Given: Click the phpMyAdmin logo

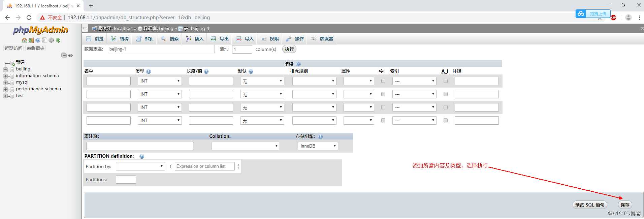Looking at the screenshot, I should (40, 30).
